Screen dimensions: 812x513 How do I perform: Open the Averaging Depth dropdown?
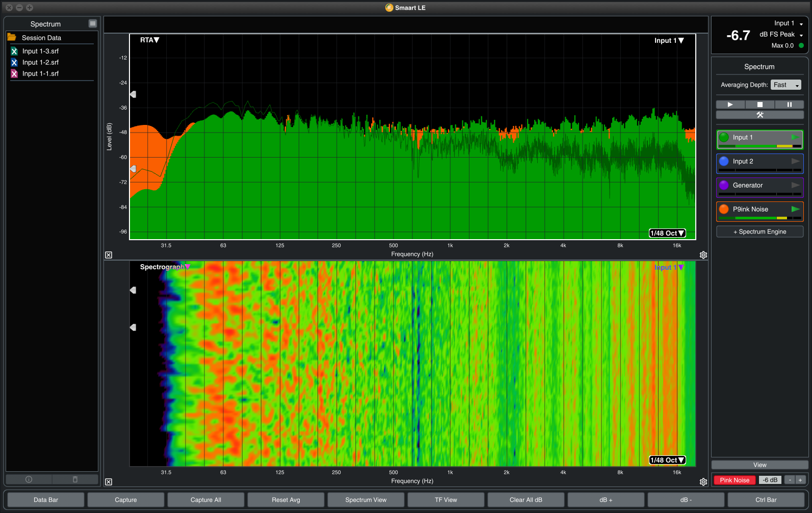pos(785,85)
